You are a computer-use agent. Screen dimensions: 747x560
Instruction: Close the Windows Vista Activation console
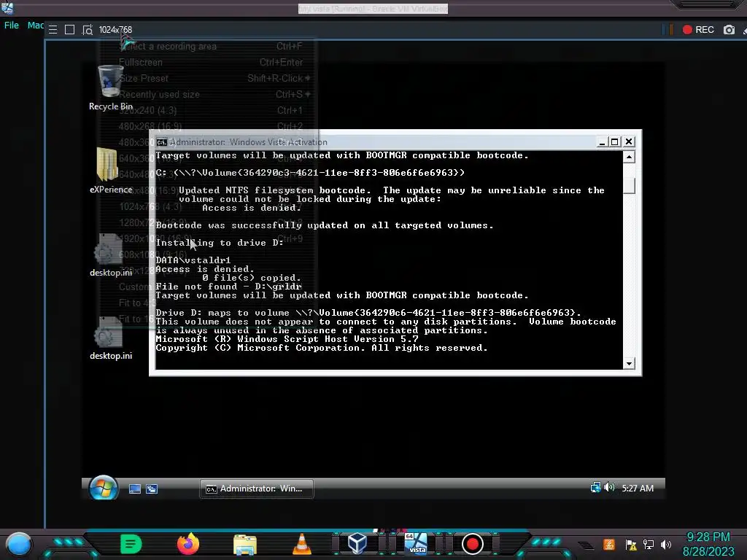tap(629, 142)
